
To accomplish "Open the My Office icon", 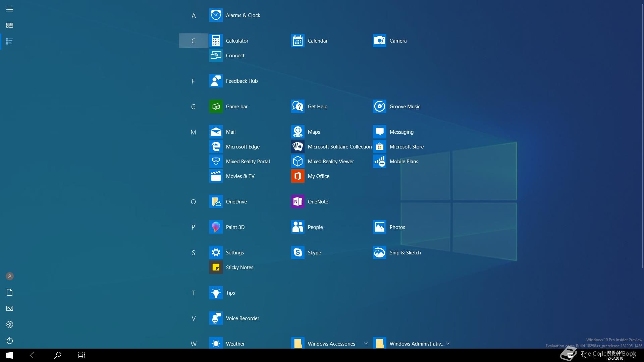I will point(298,176).
